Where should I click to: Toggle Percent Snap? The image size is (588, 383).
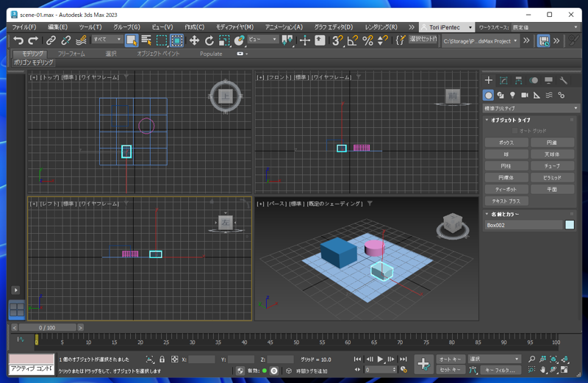(367, 40)
